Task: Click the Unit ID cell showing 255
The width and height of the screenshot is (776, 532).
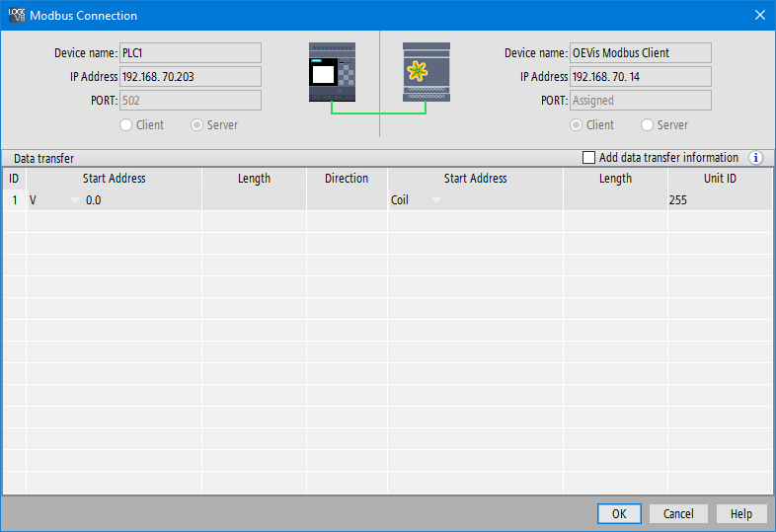Action: pyautogui.click(x=720, y=200)
